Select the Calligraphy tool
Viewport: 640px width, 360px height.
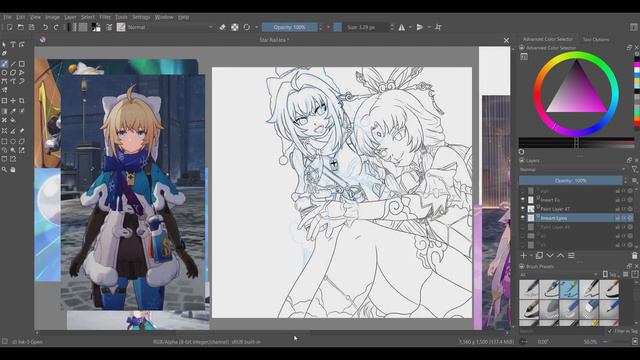pyautogui.click(x=4, y=53)
